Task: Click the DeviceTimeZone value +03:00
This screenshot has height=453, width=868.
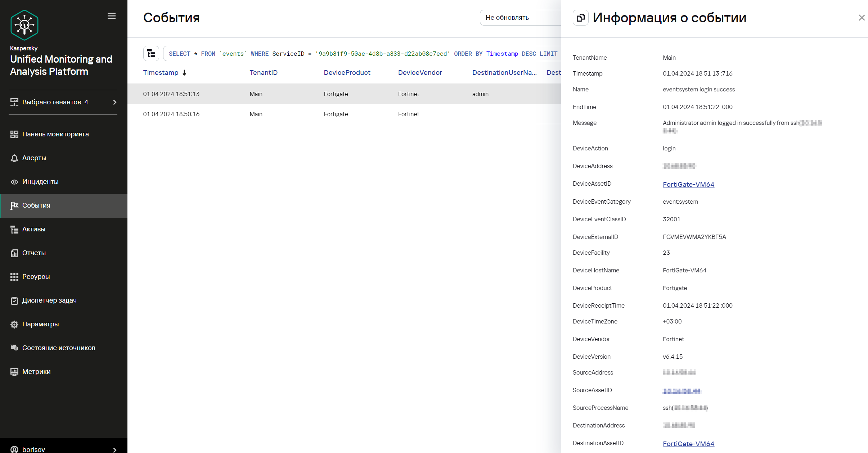Action: point(672,321)
